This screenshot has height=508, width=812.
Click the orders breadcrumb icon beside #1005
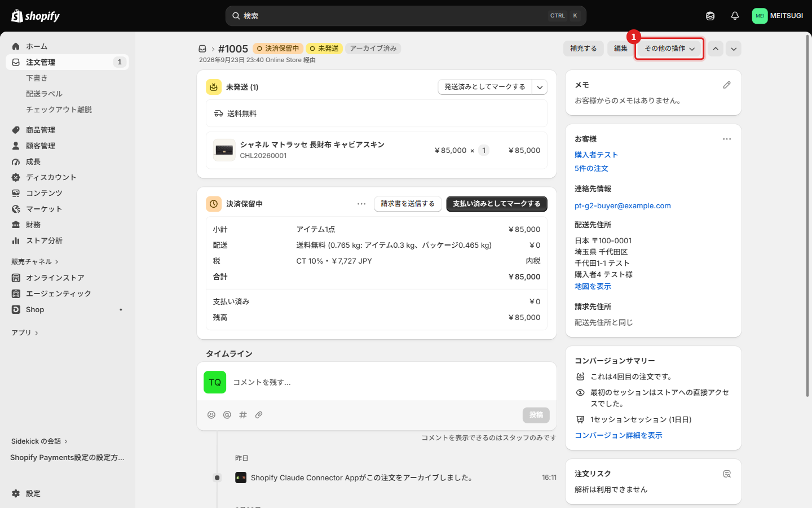pyautogui.click(x=202, y=49)
